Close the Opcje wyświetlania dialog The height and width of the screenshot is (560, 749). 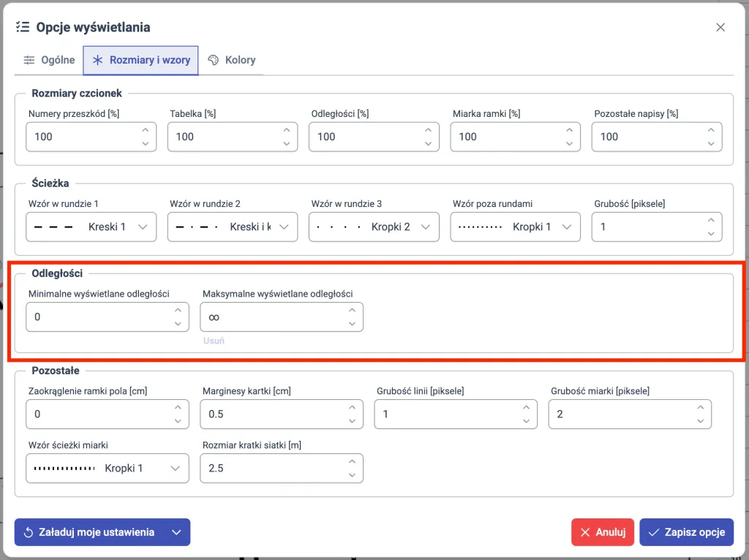720,28
